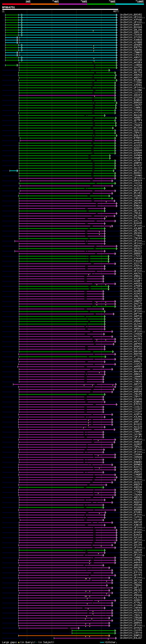
Task: Click the UniRef100_Q5KGU2 label
Action: coord(131,251)
